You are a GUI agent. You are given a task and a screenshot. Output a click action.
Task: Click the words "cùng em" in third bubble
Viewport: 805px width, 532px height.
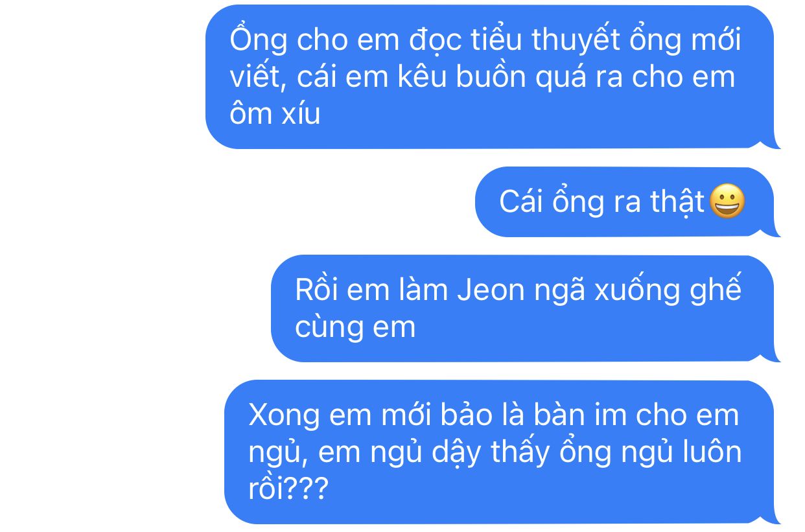point(355,327)
